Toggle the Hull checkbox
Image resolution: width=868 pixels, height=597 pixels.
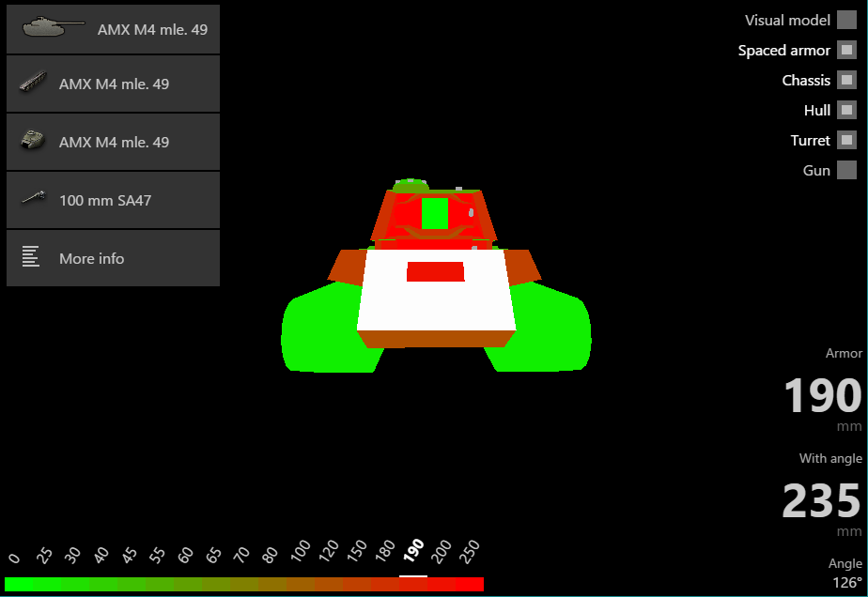point(846,110)
